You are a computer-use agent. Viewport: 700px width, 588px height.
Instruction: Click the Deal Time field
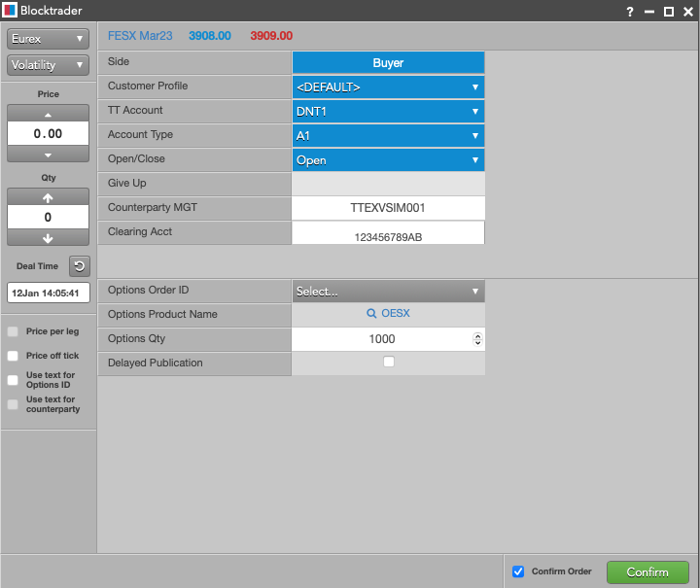pyautogui.click(x=49, y=294)
